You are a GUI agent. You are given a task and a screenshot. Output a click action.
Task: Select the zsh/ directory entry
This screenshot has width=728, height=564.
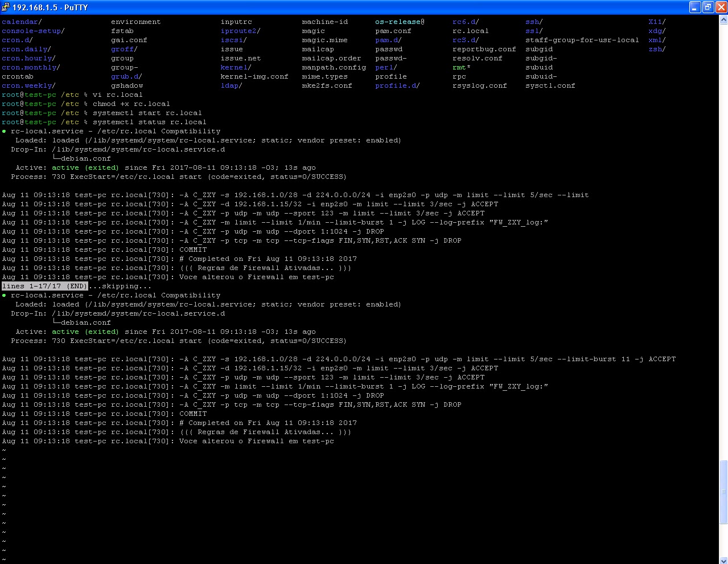(x=656, y=49)
